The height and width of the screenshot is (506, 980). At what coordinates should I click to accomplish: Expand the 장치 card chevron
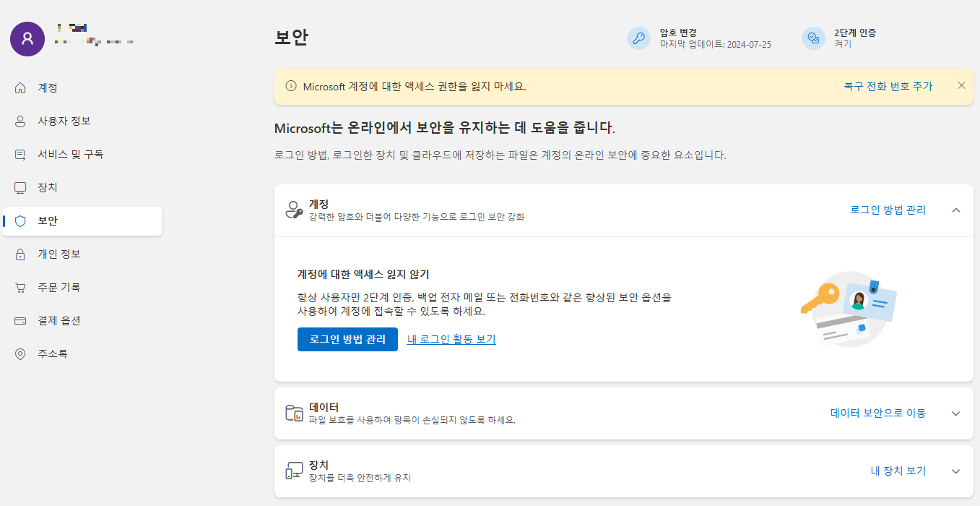[x=956, y=471]
